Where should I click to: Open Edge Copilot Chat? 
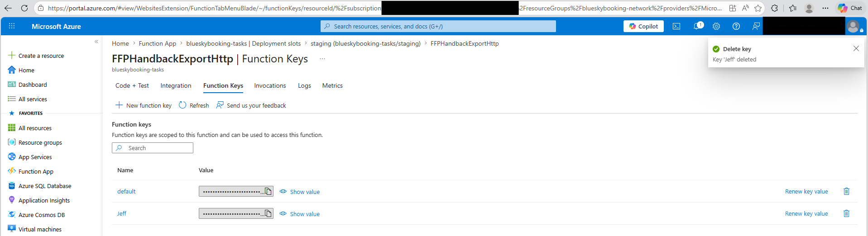coord(850,8)
